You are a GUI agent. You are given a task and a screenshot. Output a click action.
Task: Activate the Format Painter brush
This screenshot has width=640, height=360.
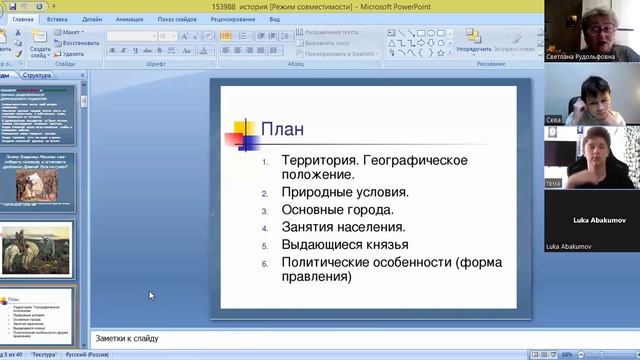pyautogui.click(x=18, y=53)
